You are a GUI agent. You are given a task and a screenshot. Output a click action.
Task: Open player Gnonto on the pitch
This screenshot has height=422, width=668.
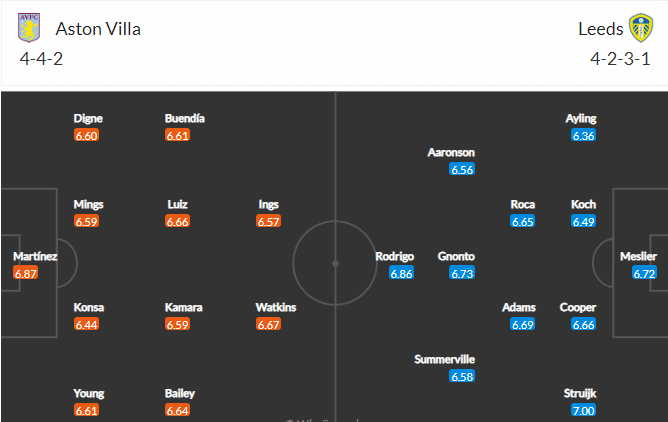click(456, 256)
